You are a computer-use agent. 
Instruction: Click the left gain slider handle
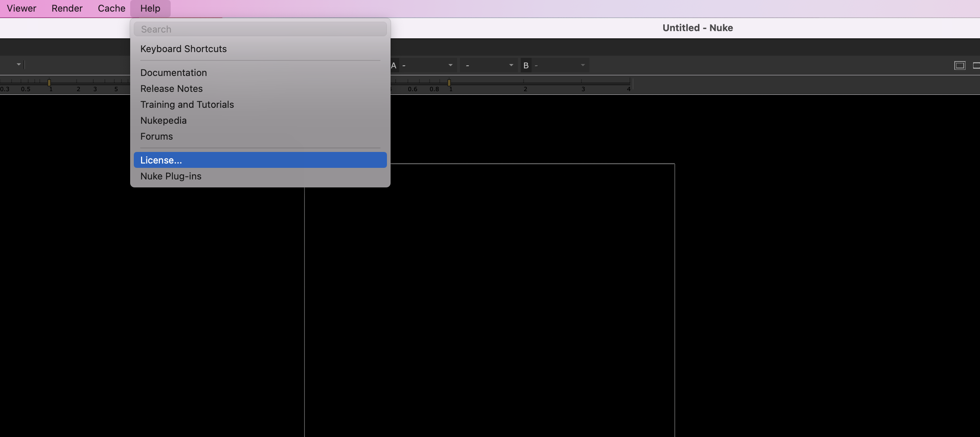(49, 82)
